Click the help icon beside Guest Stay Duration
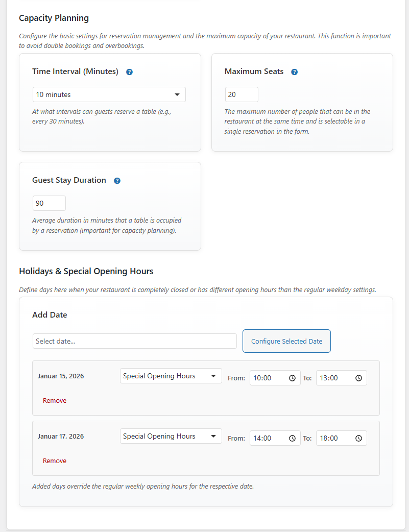Viewport: 409px width, 532px height. pyautogui.click(x=117, y=181)
